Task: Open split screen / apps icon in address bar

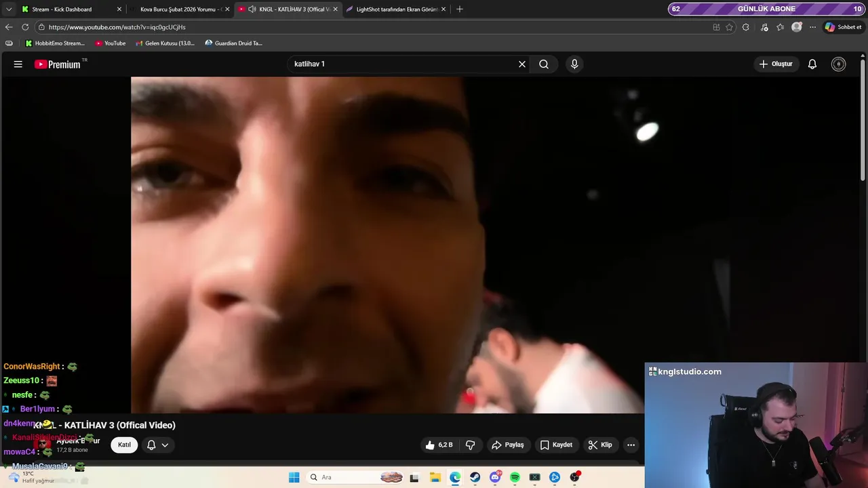Action: coord(716,27)
